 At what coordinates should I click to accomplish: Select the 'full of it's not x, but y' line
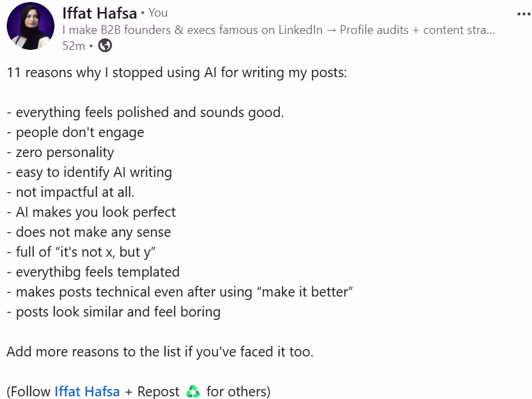click(x=81, y=252)
